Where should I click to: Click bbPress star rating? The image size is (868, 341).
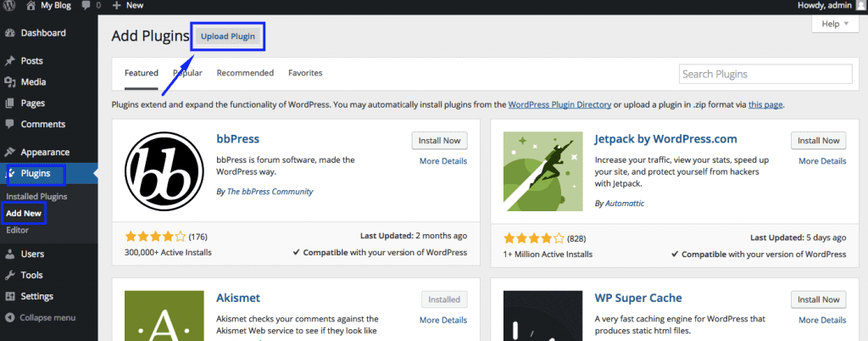tap(156, 237)
